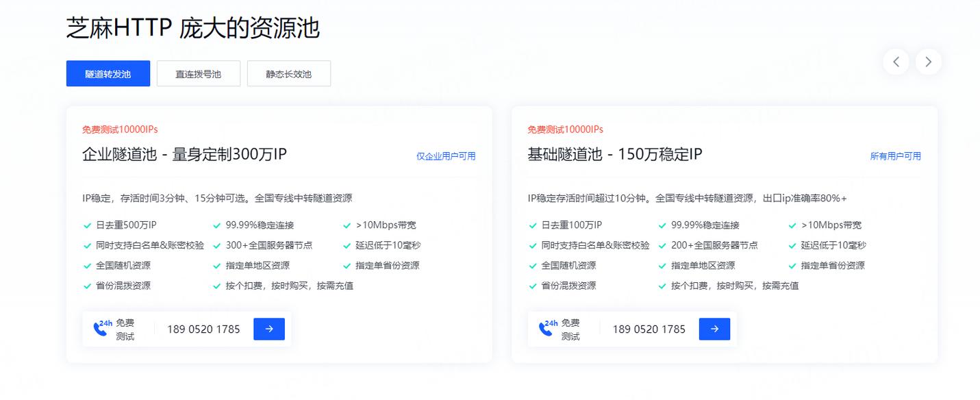Click blue arrow button in 企业隧道池 card
This screenshot has height=400, width=980.
(x=269, y=329)
